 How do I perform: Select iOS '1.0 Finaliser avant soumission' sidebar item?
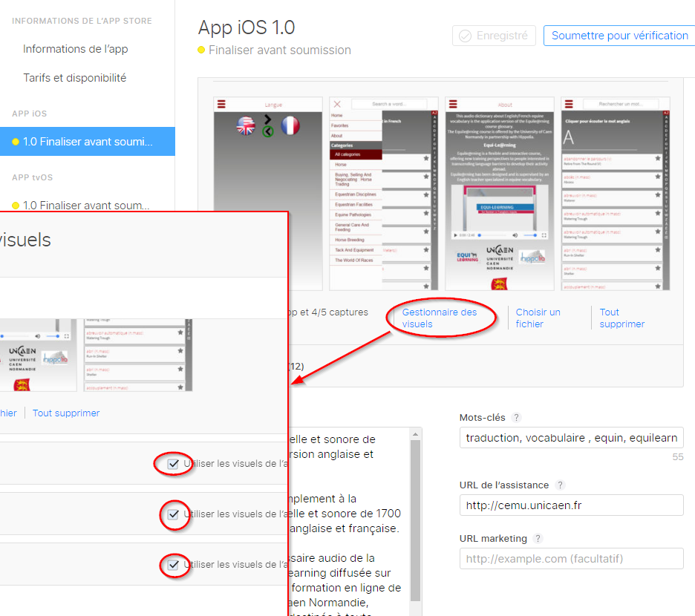coord(87,142)
